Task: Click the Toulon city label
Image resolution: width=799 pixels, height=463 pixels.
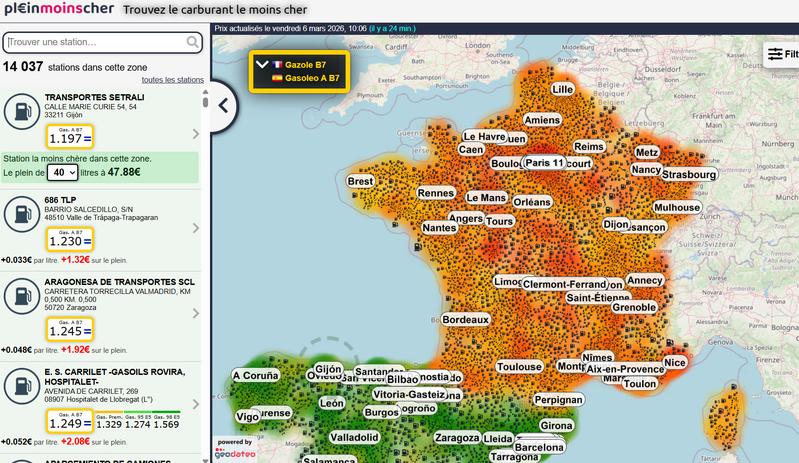Action: click(640, 384)
